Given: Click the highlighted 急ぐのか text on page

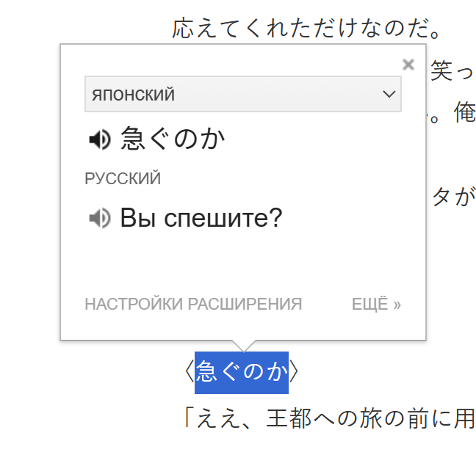Looking at the screenshot, I should [x=242, y=372].
